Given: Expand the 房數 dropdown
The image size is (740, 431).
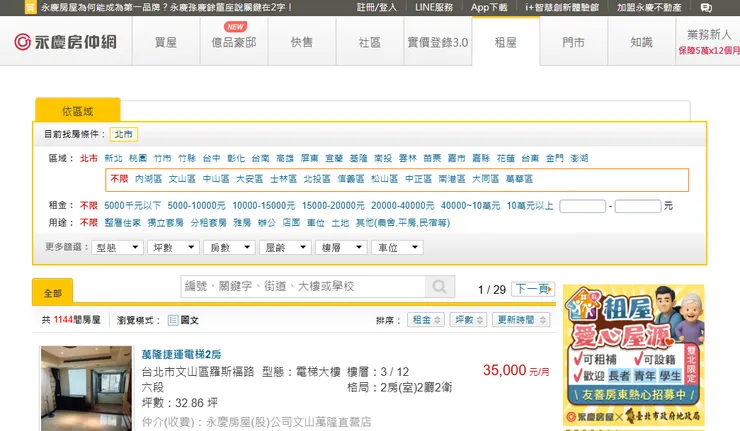Looking at the screenshot, I should pyautogui.click(x=229, y=247).
